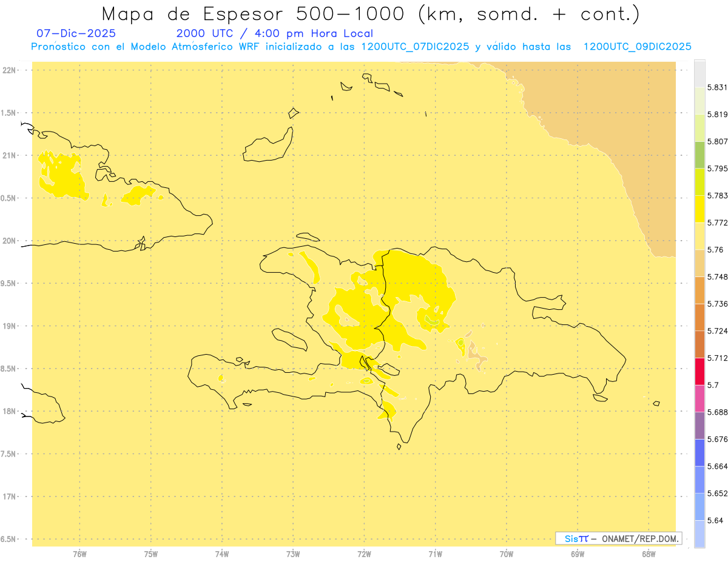Click the colorbar value '5.712'
Image resolution: width=728 pixels, height=562 pixels.
pyautogui.click(x=717, y=358)
